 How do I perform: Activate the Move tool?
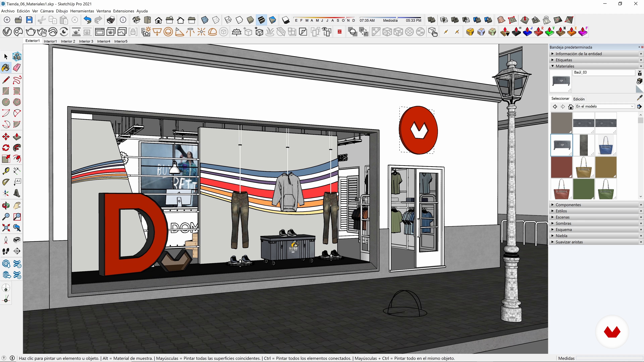point(6,137)
